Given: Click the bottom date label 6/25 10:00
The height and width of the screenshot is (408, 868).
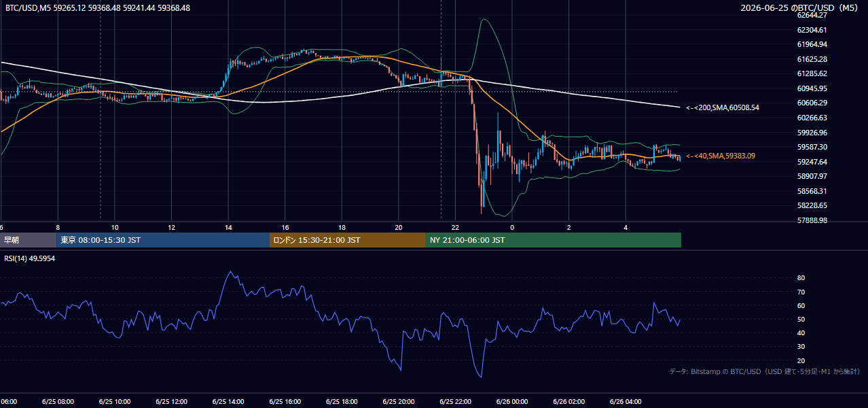Looking at the screenshot, I should [114, 401].
